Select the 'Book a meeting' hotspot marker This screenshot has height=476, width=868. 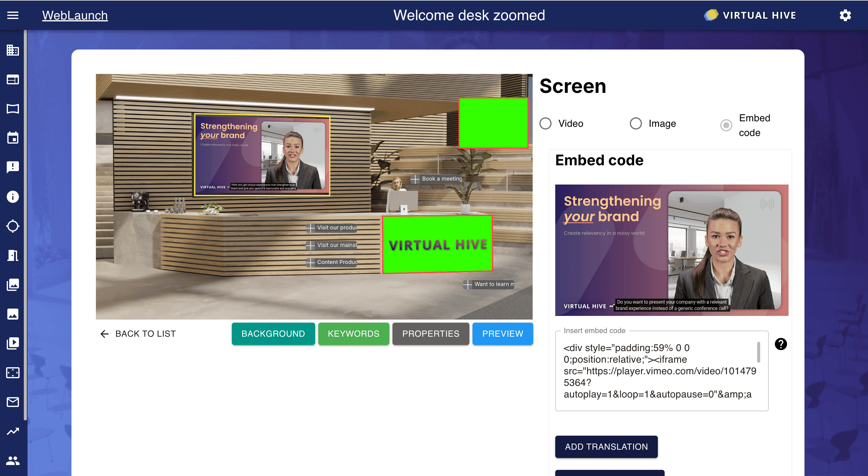tap(437, 179)
